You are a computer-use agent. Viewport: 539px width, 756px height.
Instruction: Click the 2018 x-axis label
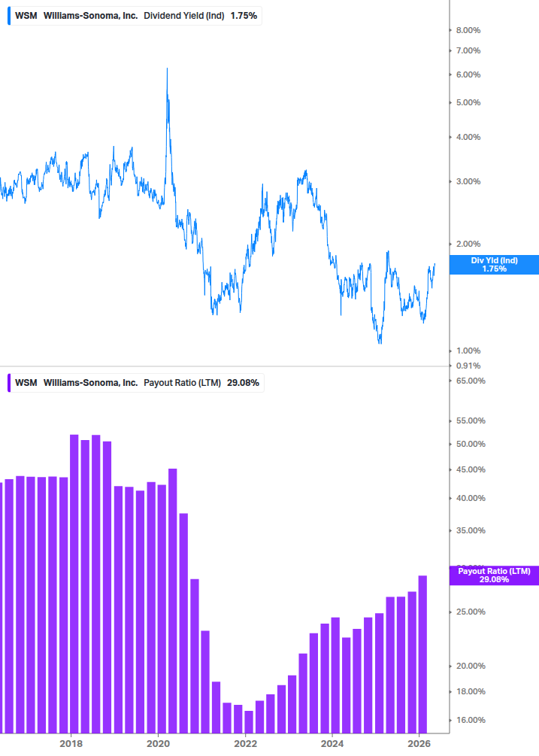pos(71,743)
